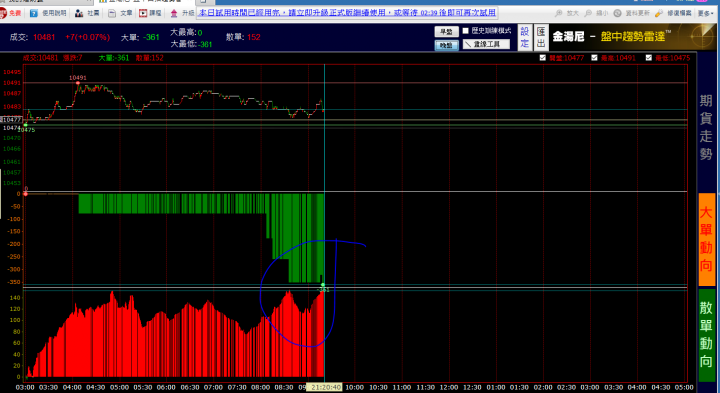Toggle the 開盤 10477 line checkbox

(543, 58)
